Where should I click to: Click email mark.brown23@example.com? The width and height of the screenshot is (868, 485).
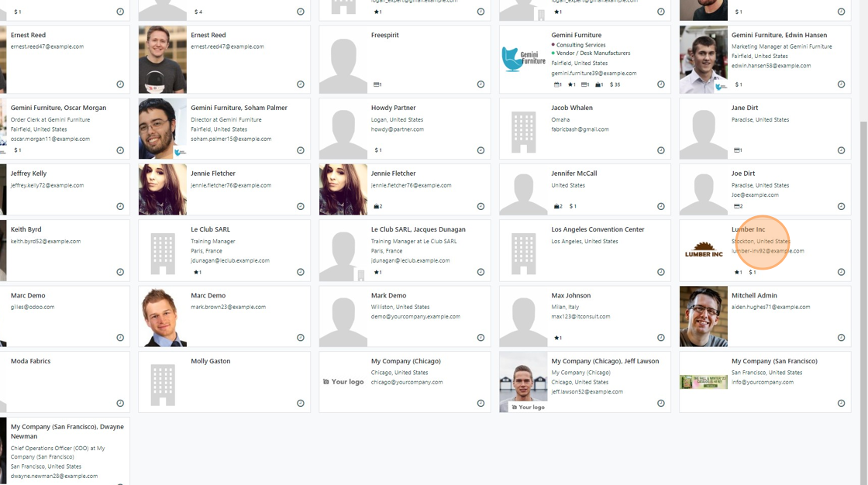click(x=228, y=307)
